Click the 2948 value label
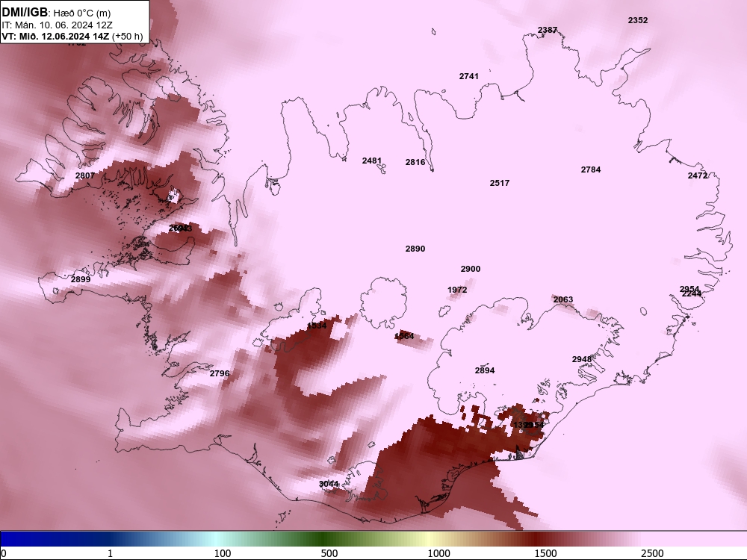This screenshot has width=747, height=560. (582, 360)
